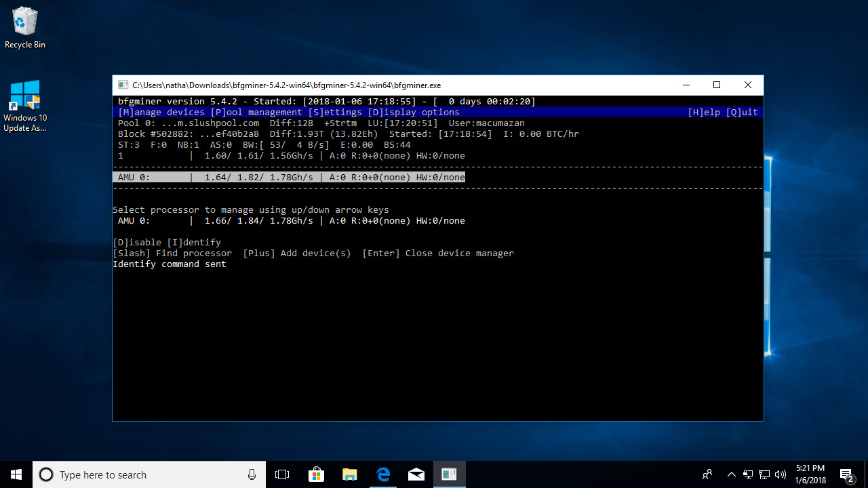This screenshot has height=488, width=868.
Task: Click the 1.60/ 1.61/ 1.56Gh/s hashrate text
Action: (x=259, y=156)
